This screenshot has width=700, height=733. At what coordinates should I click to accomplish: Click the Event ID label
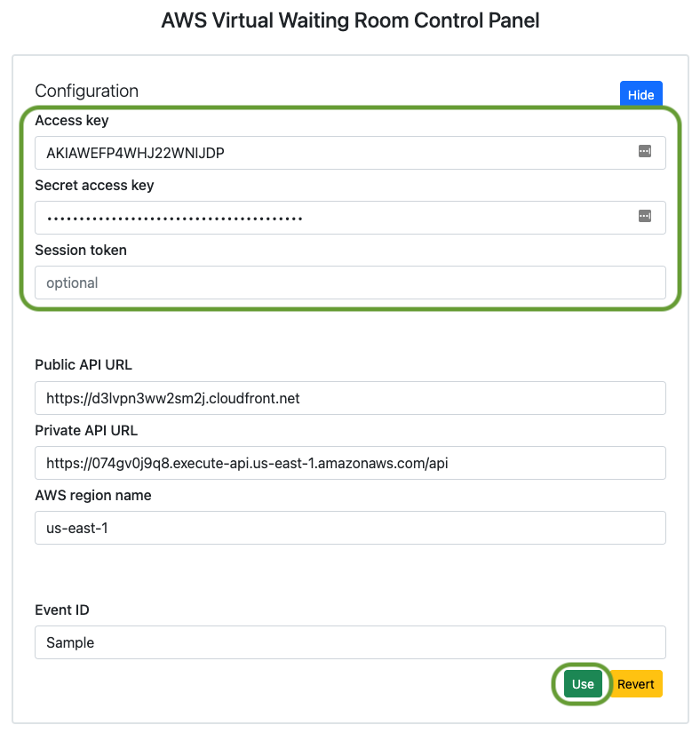[x=61, y=610]
